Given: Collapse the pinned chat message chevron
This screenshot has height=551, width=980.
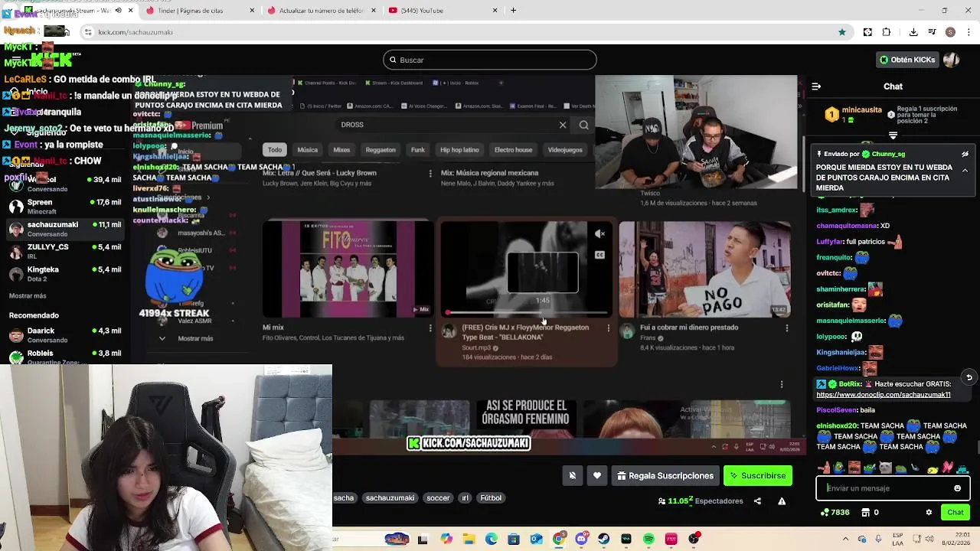Looking at the screenshot, I should (965, 170).
